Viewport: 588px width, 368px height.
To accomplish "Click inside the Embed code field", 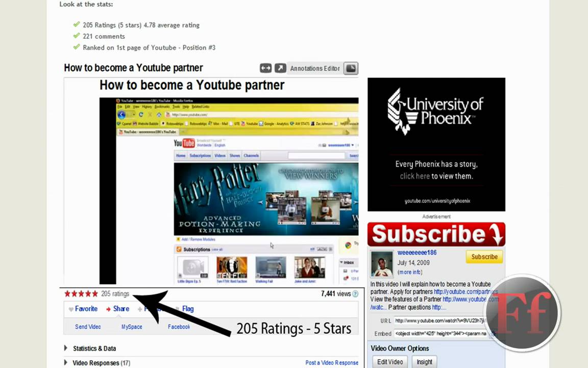I will [440, 333].
